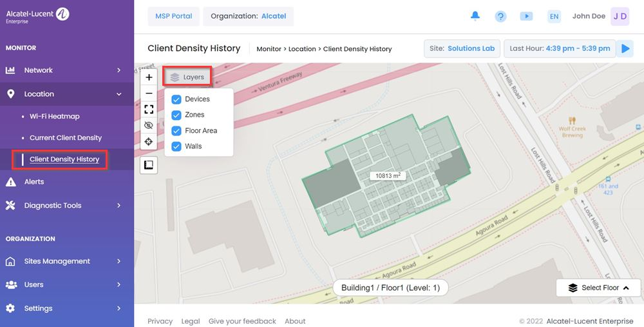
Task: Zoom out on the map
Action: point(149,94)
